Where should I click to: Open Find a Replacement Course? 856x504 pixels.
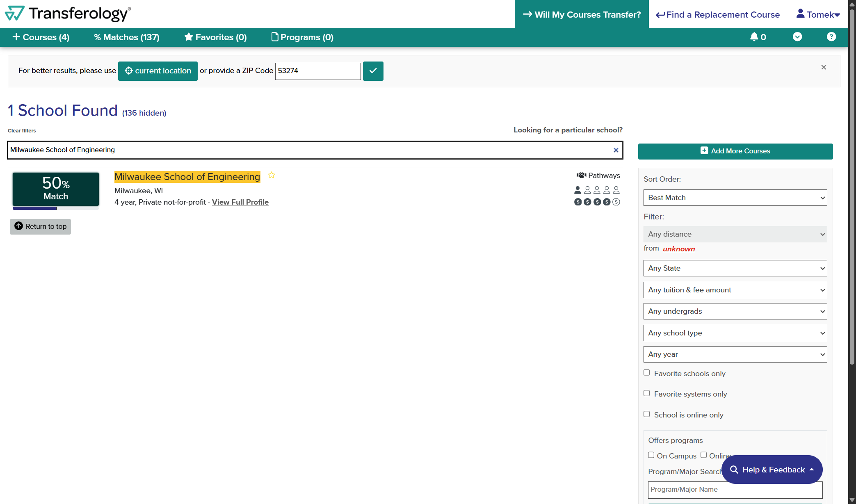[x=718, y=14]
